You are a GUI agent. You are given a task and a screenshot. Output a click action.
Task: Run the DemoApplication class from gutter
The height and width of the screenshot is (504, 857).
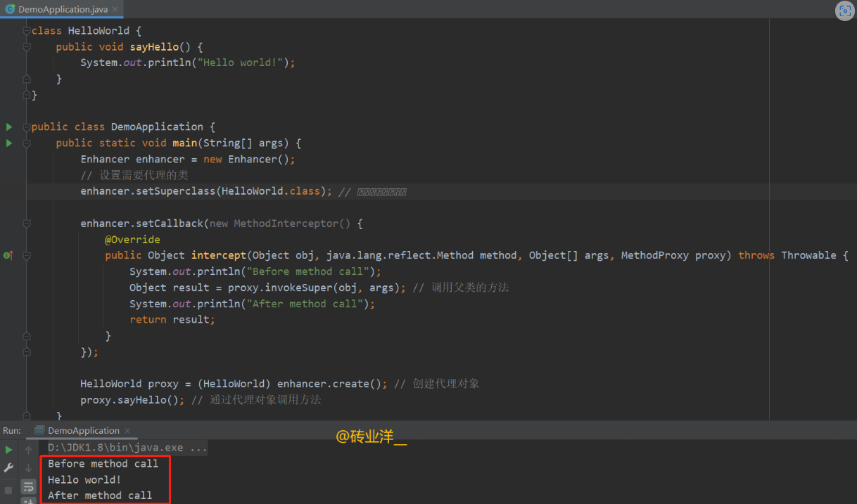[x=9, y=127]
